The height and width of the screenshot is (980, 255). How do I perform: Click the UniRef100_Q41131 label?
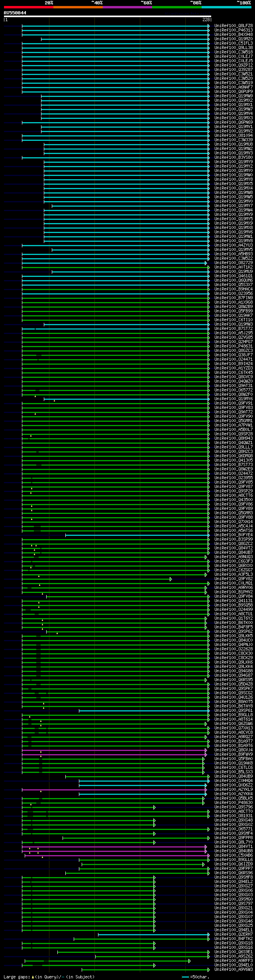point(233,601)
